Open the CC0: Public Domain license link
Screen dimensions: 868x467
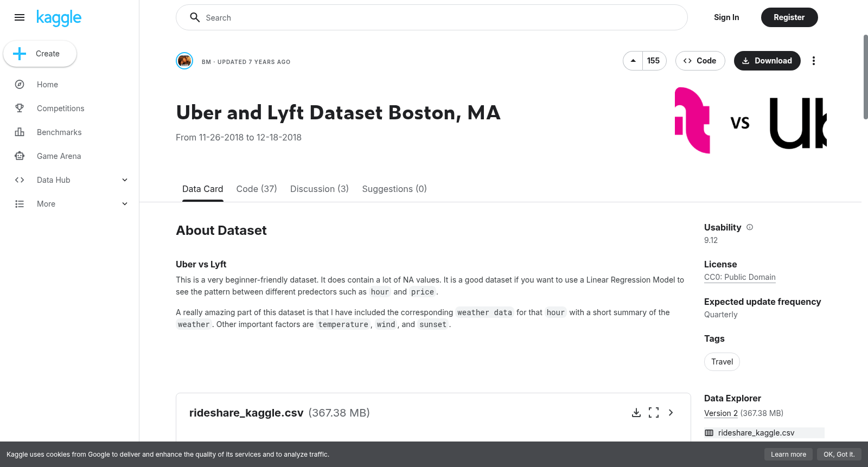pyautogui.click(x=740, y=277)
